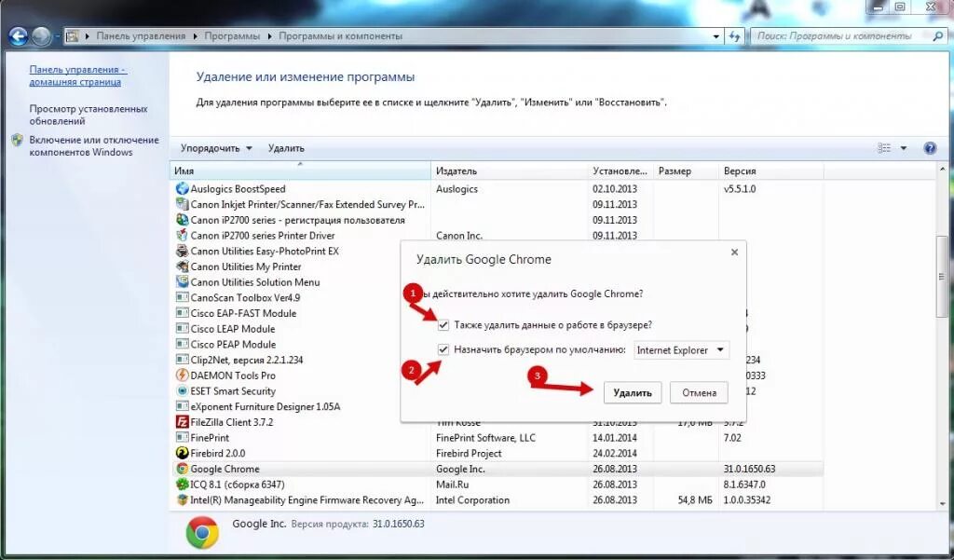
Task: Expand the Программы breadcrumb arrow
Action: point(269,36)
